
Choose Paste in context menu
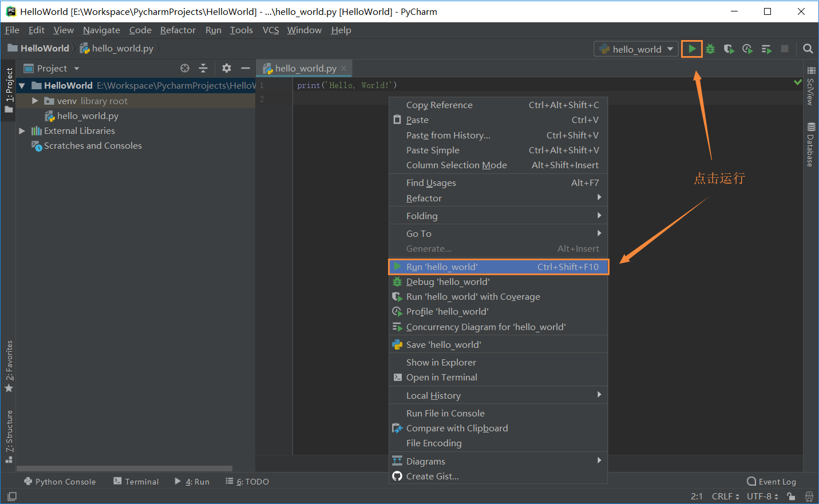(x=498, y=120)
